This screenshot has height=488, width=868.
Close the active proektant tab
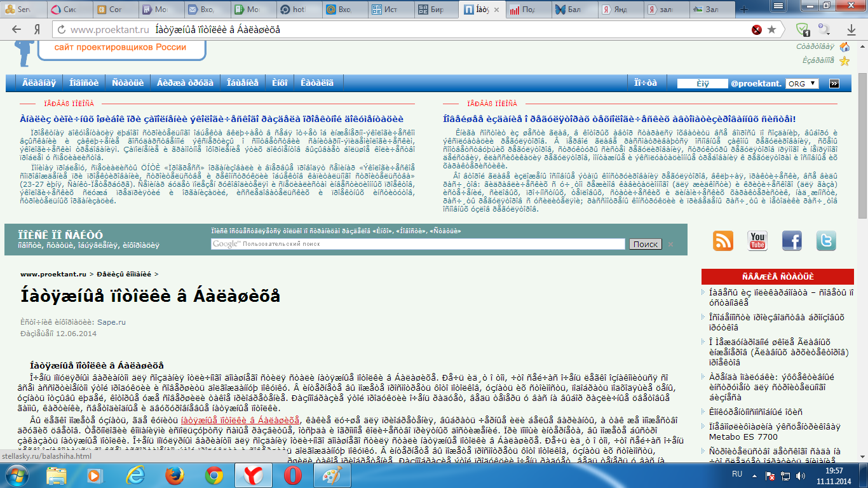[x=497, y=10]
